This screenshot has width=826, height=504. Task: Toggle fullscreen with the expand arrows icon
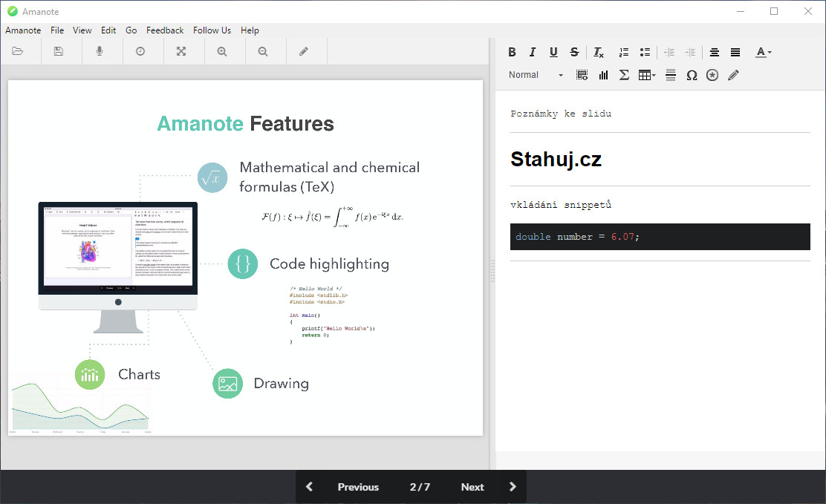(x=181, y=51)
